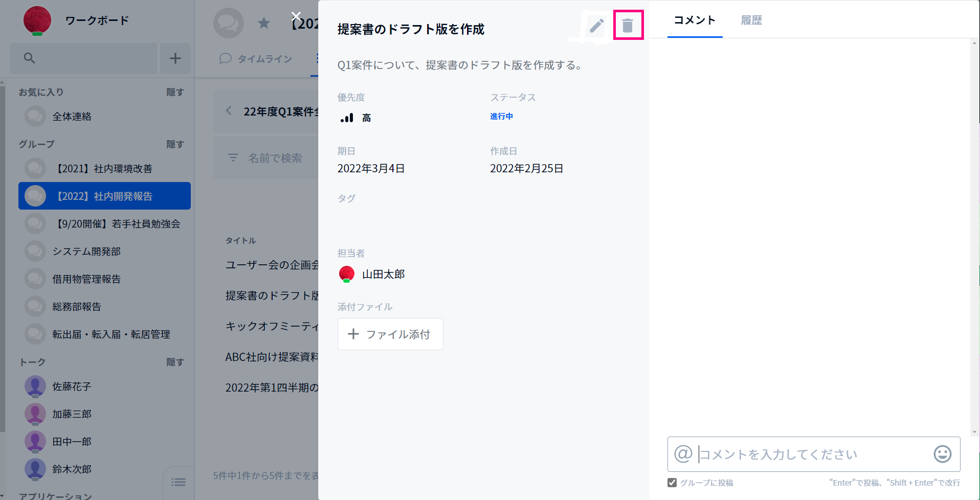Collapse the トーク section with 隠す
Image resolution: width=980 pixels, height=500 pixels.
tap(175, 362)
